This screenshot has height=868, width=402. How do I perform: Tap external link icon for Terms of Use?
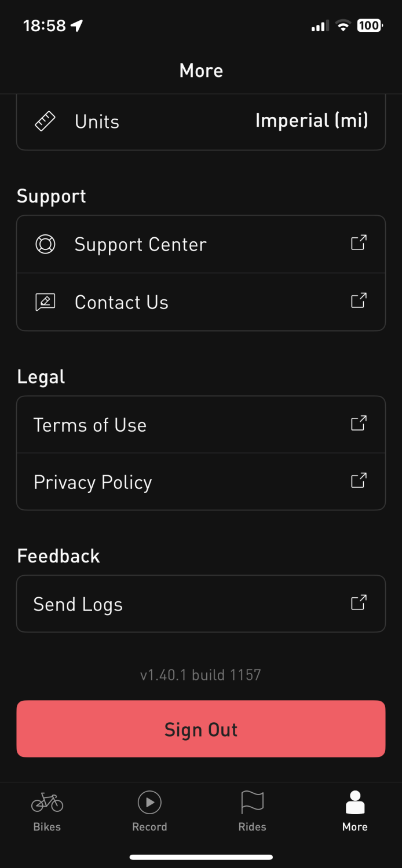tap(359, 423)
